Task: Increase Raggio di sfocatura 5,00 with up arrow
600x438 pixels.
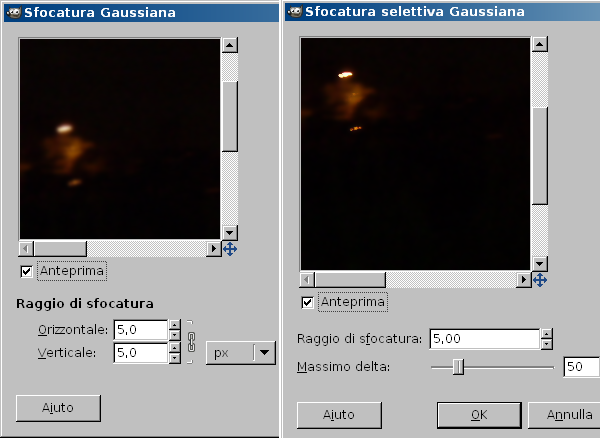Action: (545, 334)
